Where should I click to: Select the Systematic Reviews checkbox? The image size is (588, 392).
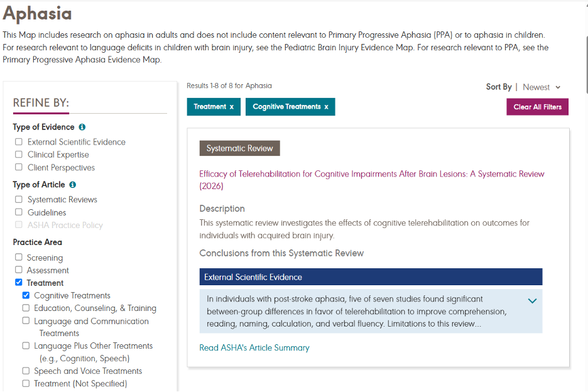click(18, 199)
